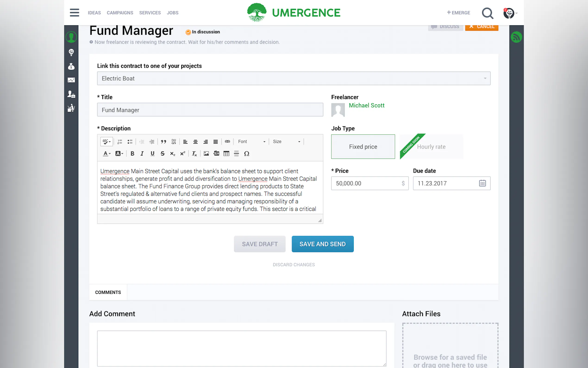Open the hamburger menu icon
This screenshot has width=588, height=368.
(x=74, y=13)
